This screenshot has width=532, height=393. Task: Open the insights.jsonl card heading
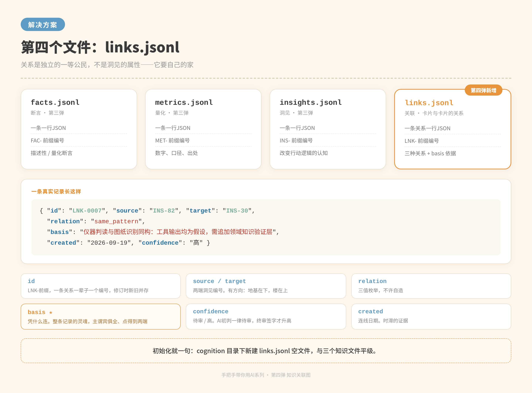click(x=311, y=102)
